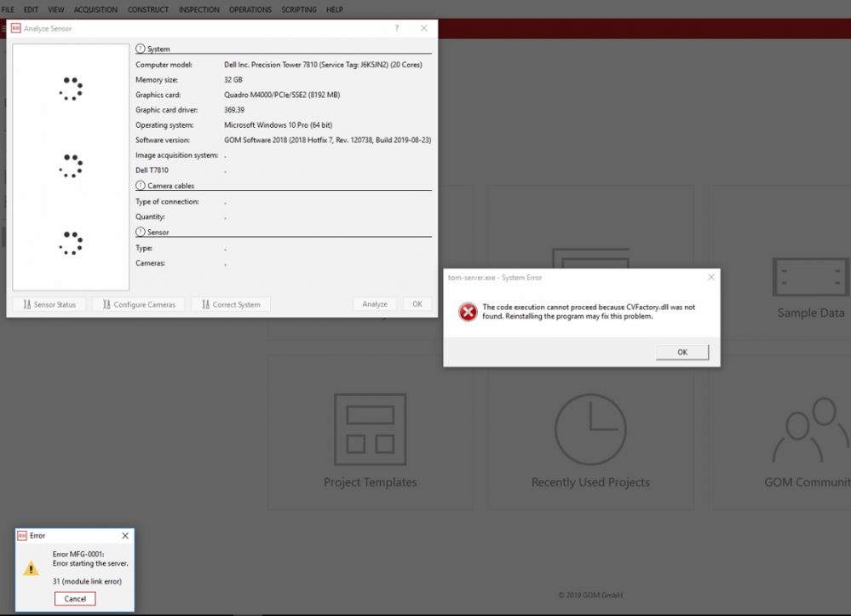This screenshot has width=851, height=616.
Task: Open the CONSTRUCT menu
Action: [x=148, y=9]
